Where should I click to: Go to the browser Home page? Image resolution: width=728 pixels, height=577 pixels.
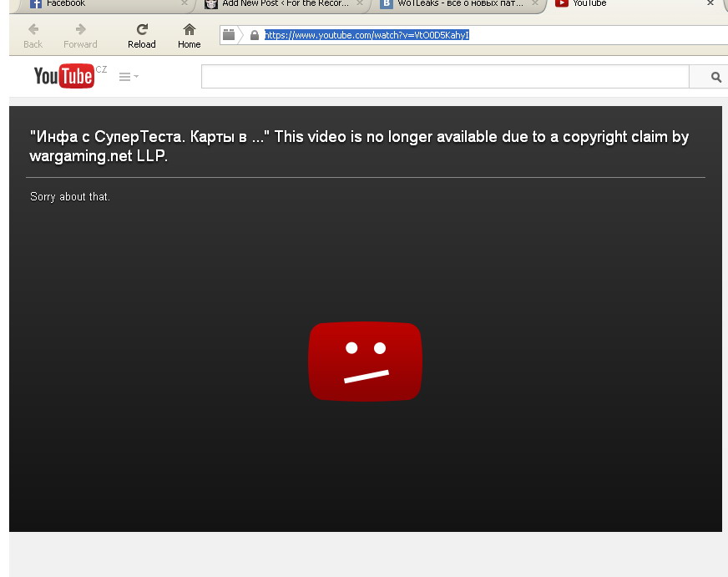click(190, 36)
